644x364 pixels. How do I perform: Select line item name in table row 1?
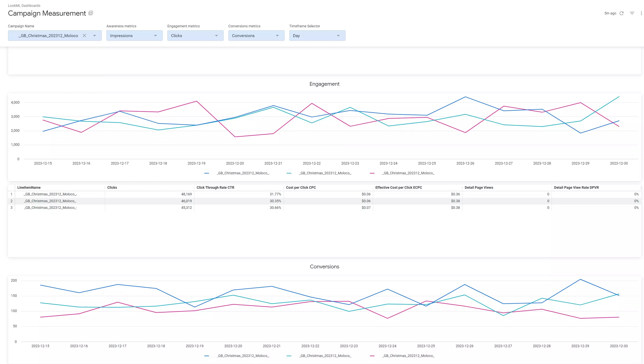(x=50, y=194)
